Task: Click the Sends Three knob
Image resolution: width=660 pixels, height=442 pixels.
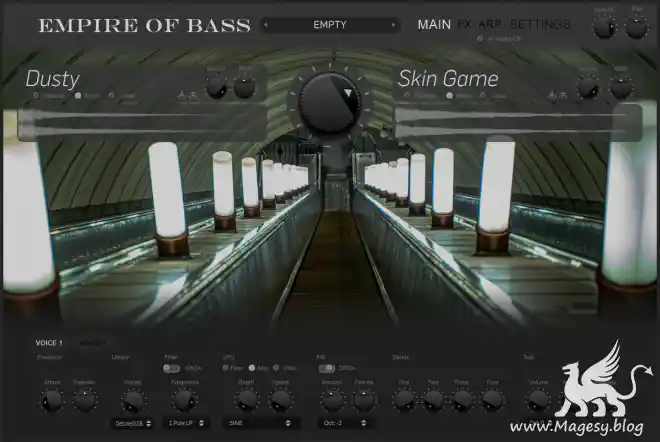Action: point(462,400)
